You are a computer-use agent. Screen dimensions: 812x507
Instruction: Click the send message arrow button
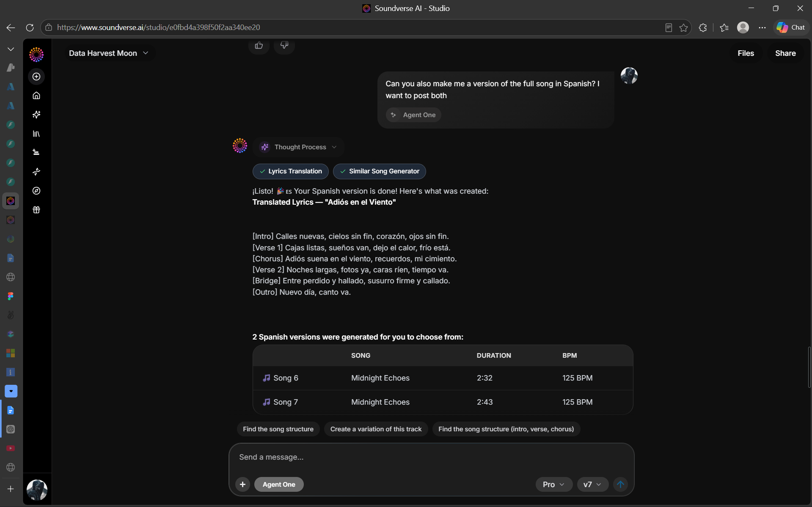pyautogui.click(x=620, y=484)
